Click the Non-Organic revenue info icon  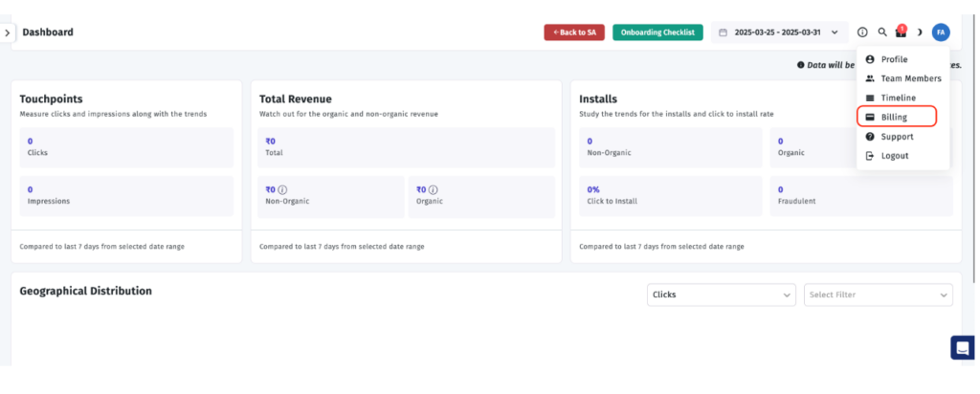[282, 189]
